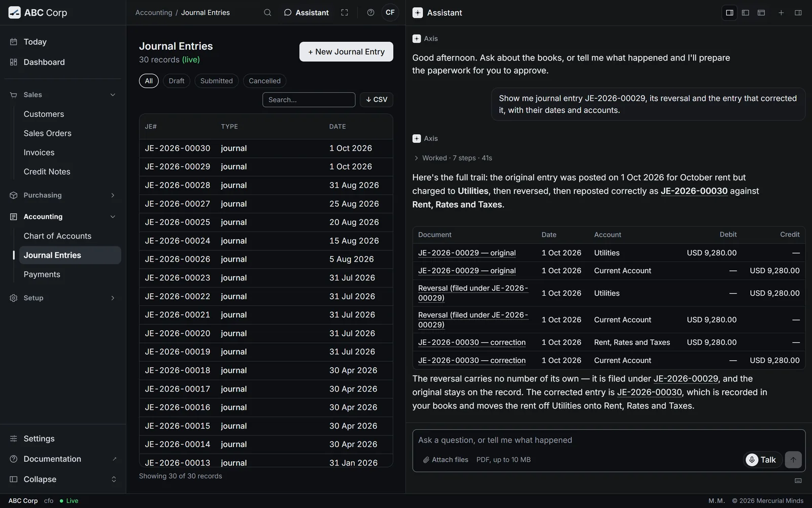Screen dimensions: 812x508
Task: Collapse the Accounting sidebar section
Action: coord(63,216)
